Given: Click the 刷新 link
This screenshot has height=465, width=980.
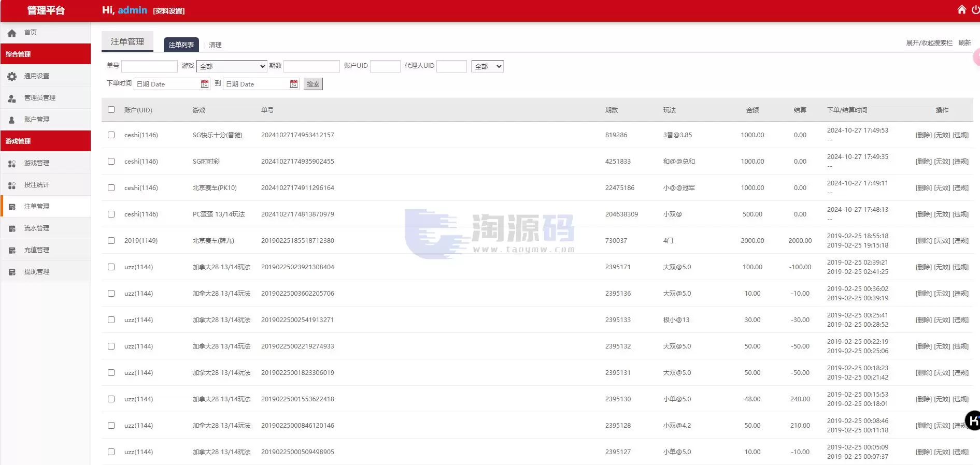Looking at the screenshot, I should [x=965, y=43].
